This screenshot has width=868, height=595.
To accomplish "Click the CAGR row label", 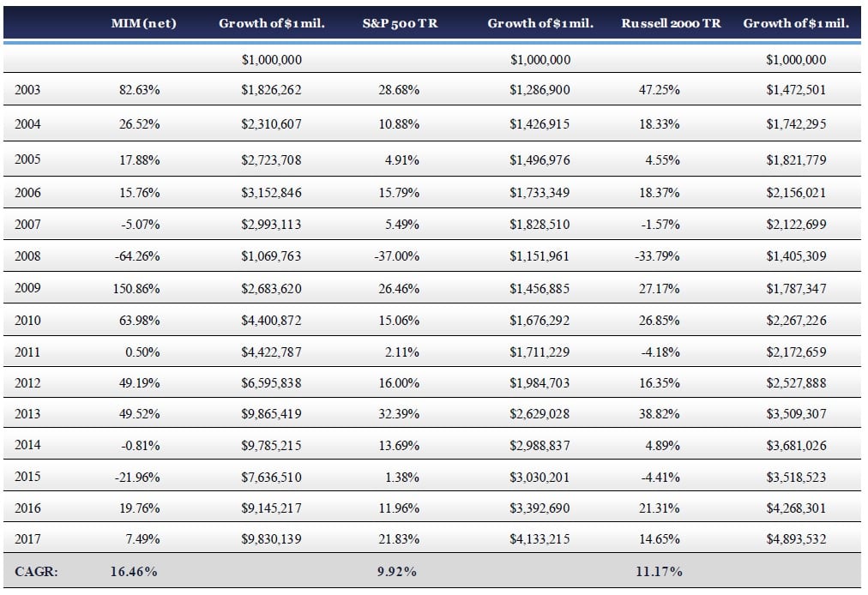I will coord(36,571).
